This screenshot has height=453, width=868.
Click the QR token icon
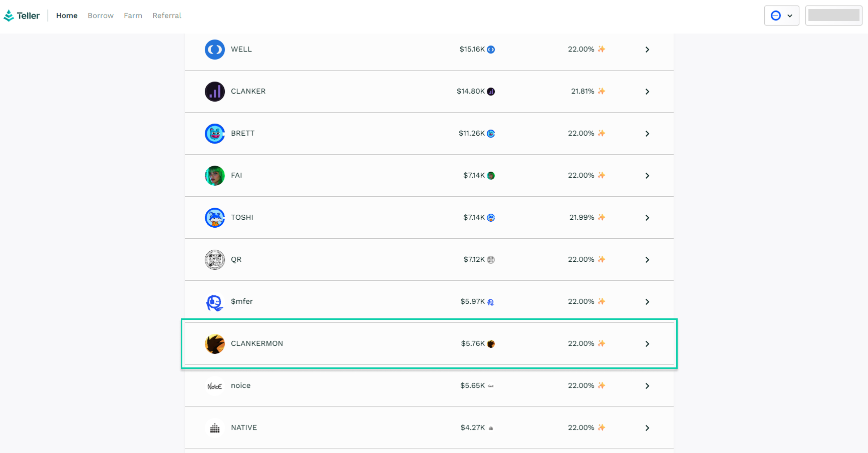coord(215,260)
